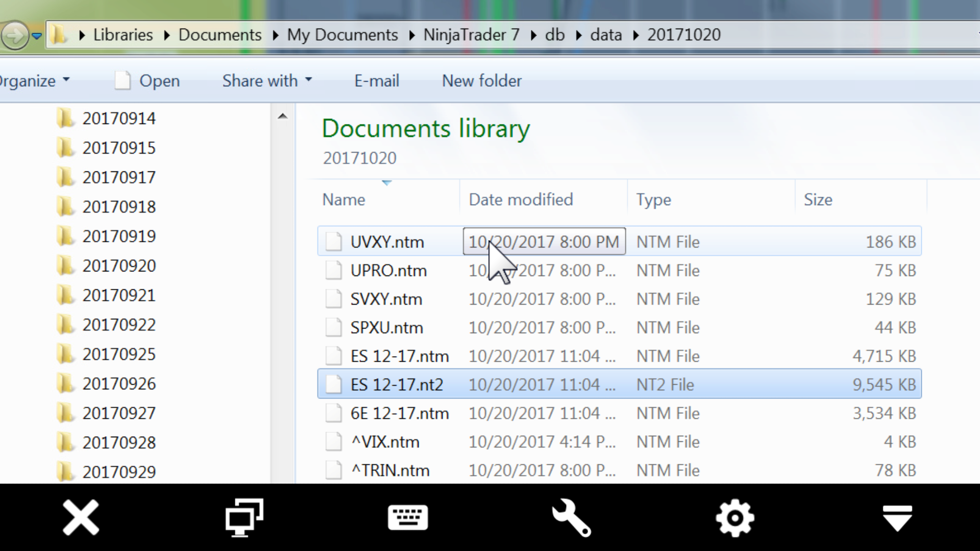Show the on-screen keyboard icon
Image resolution: width=980 pixels, height=551 pixels.
408,518
